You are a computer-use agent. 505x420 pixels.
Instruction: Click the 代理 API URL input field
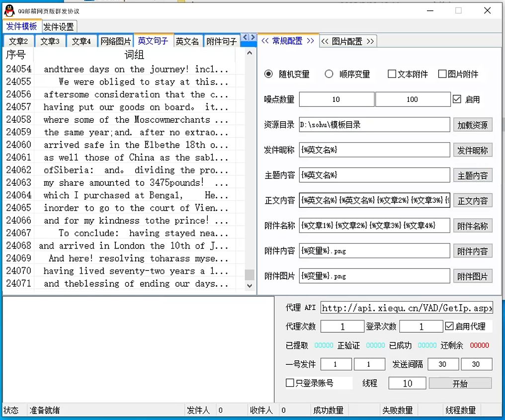click(x=407, y=308)
